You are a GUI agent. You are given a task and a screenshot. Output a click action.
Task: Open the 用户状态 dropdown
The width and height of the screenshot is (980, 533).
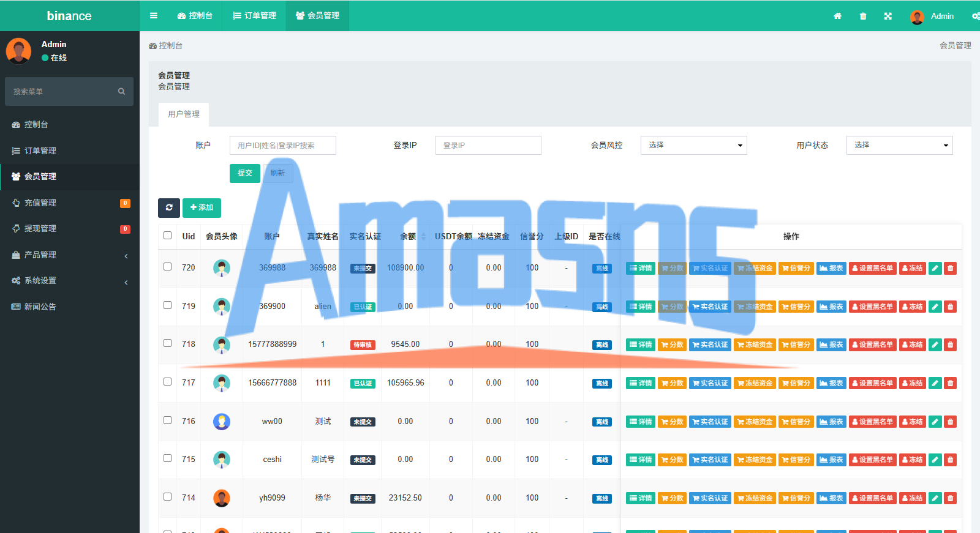click(899, 145)
